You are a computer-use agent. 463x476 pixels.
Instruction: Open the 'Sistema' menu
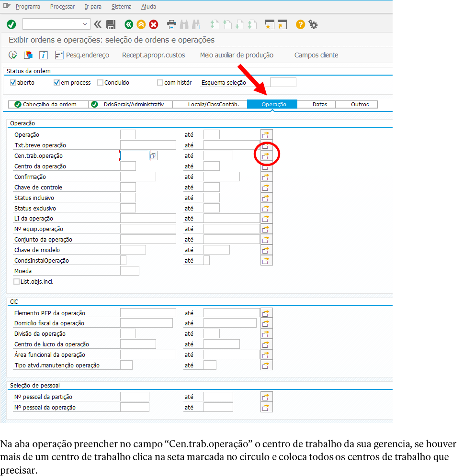pos(121,7)
